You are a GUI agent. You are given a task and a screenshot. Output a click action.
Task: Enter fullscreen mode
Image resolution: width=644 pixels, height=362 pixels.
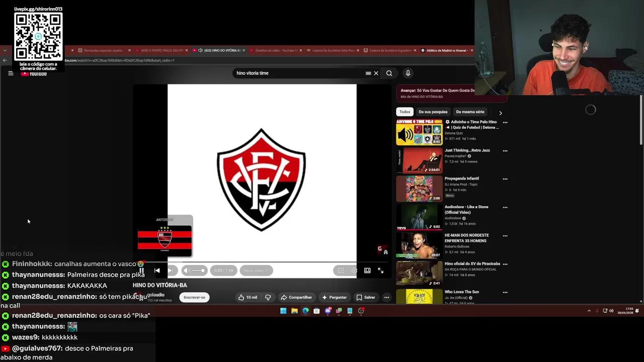(380, 270)
